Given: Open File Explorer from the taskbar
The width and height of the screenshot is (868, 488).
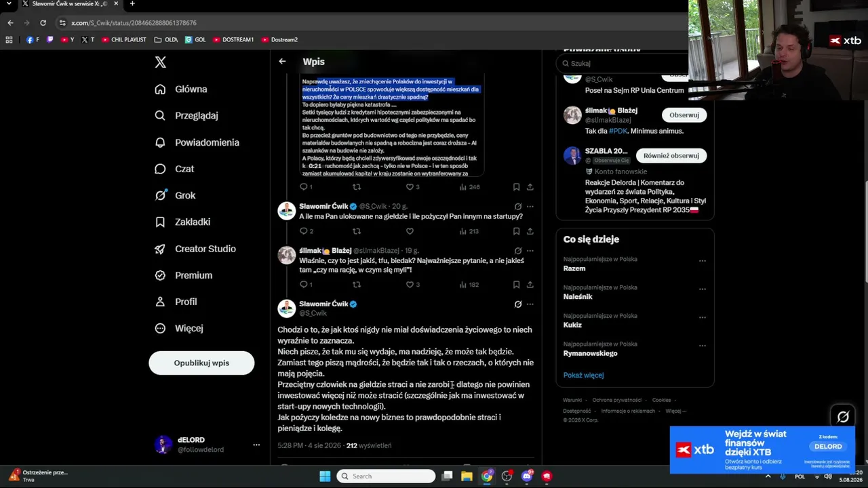Looking at the screenshot, I should [467, 476].
